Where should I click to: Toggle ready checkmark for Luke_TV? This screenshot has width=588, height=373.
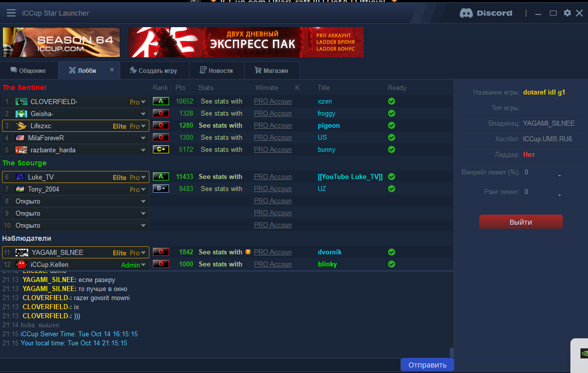pyautogui.click(x=391, y=176)
